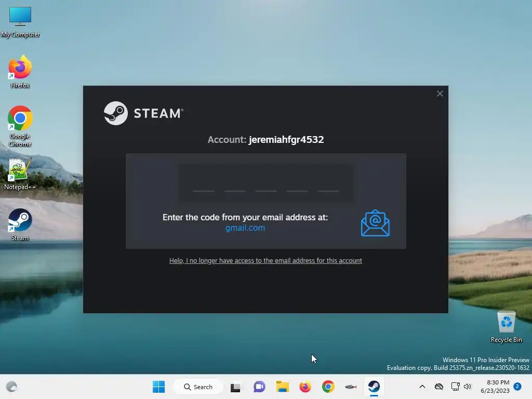
Task: Open File Explorer from the taskbar
Action: (x=282, y=387)
